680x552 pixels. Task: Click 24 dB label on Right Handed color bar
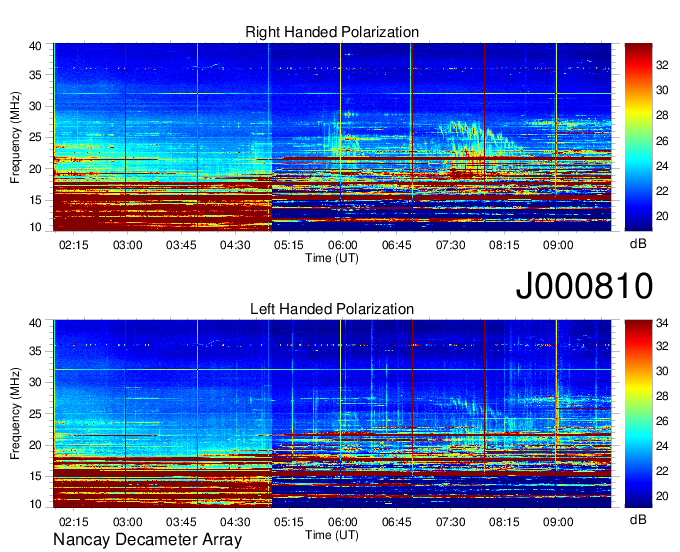pos(662,166)
